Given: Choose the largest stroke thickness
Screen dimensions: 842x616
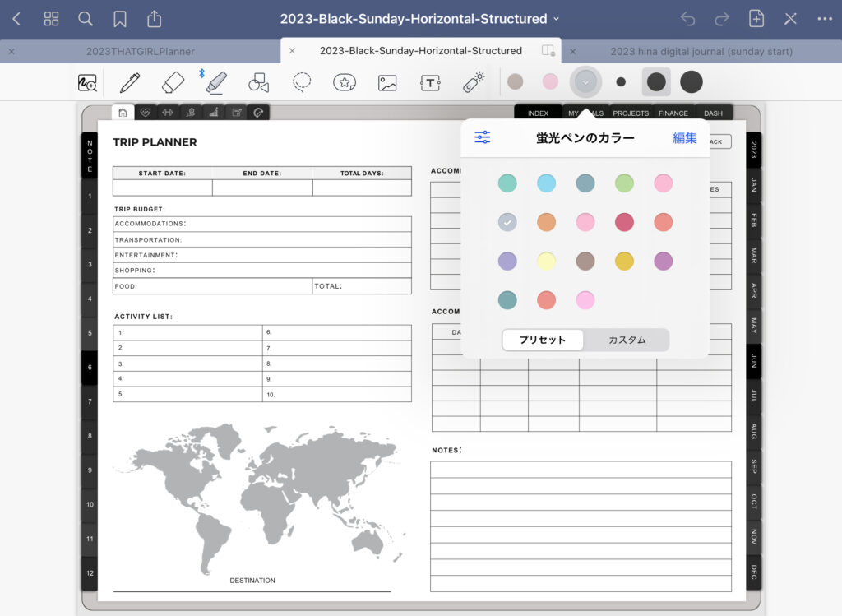Looking at the screenshot, I should point(691,82).
